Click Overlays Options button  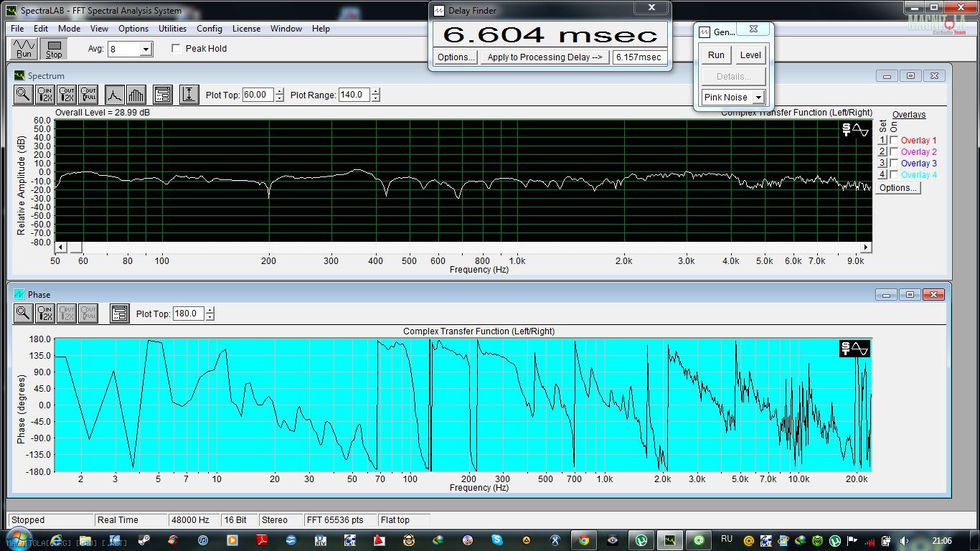[x=898, y=188]
